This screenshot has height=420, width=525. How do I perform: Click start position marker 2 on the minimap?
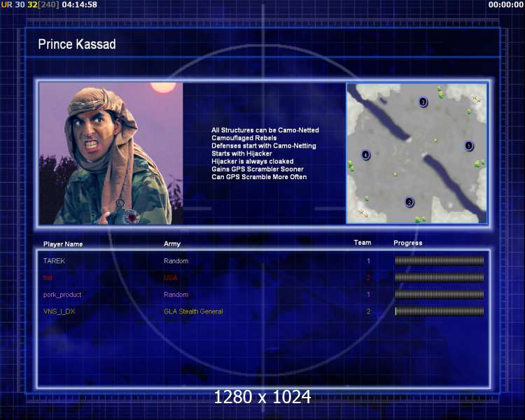409,202
